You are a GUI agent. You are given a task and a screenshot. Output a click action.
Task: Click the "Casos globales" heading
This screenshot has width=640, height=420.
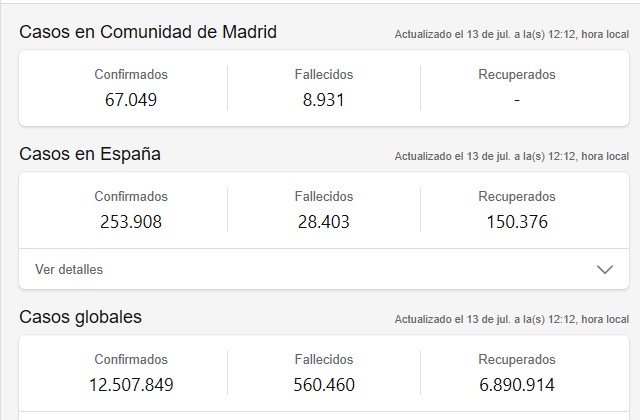pyautogui.click(x=81, y=317)
